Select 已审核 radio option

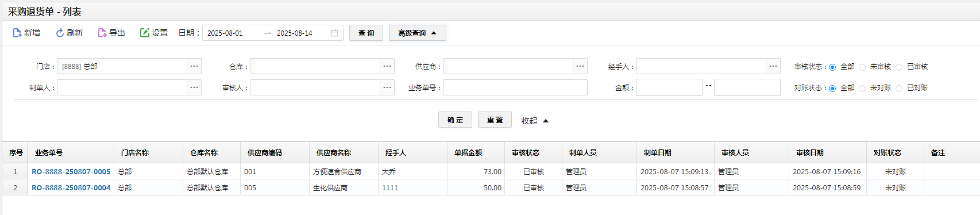click(x=899, y=67)
